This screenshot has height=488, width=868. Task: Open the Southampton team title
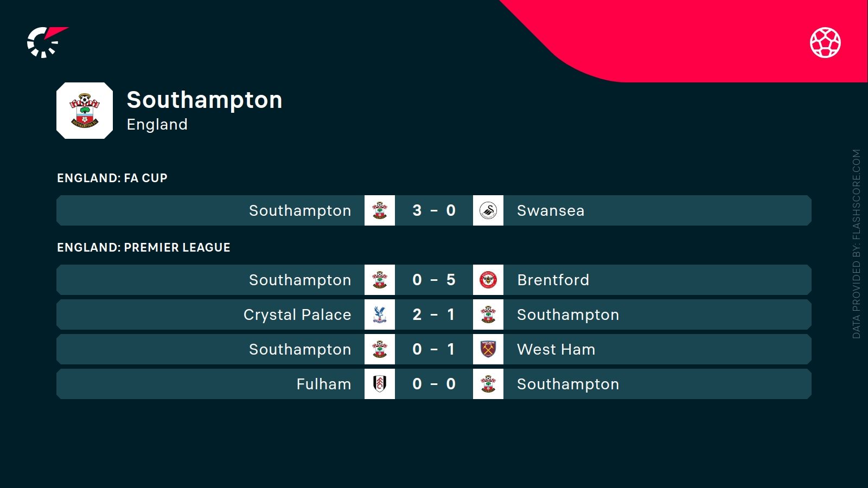click(x=205, y=100)
